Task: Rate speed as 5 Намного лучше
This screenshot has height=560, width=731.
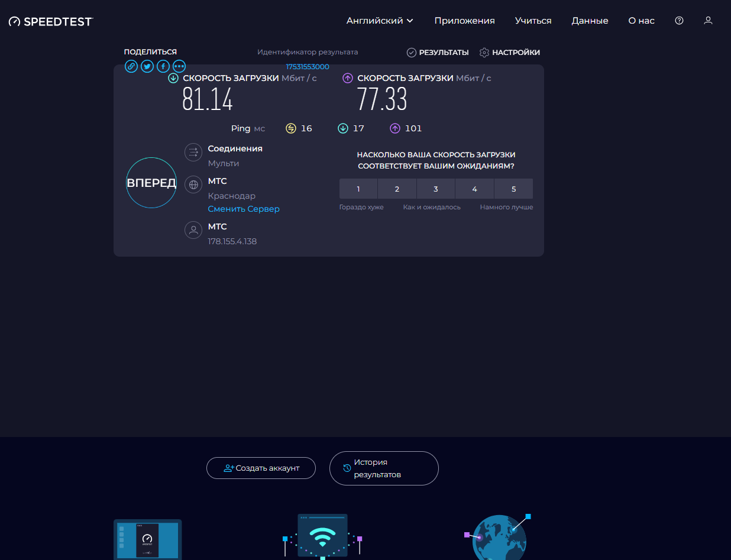Action: [x=513, y=189]
